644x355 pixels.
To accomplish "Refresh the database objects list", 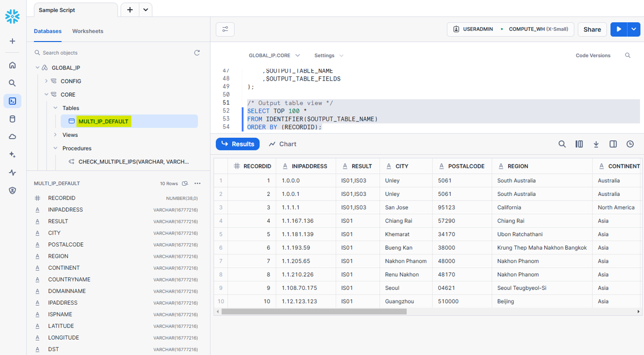I will (197, 53).
